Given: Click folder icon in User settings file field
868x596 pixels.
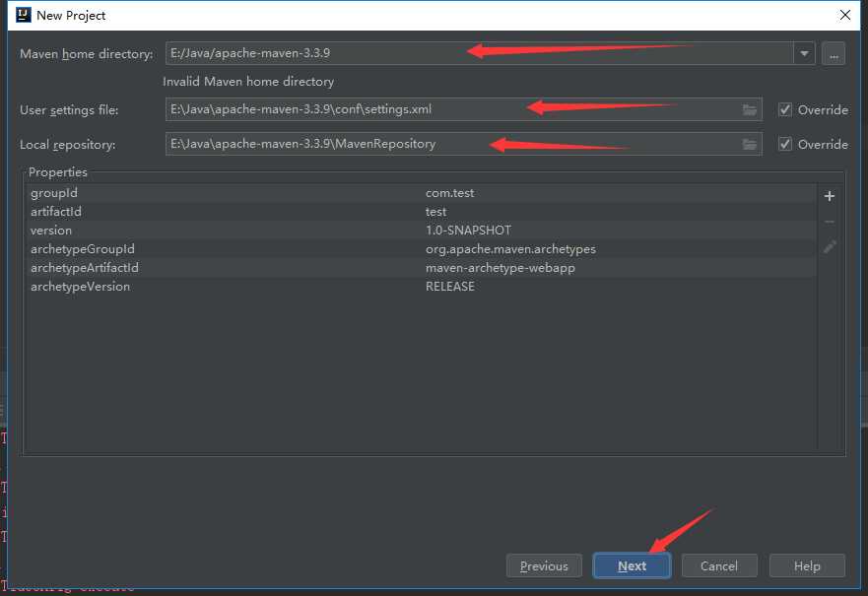Looking at the screenshot, I should tap(750, 109).
